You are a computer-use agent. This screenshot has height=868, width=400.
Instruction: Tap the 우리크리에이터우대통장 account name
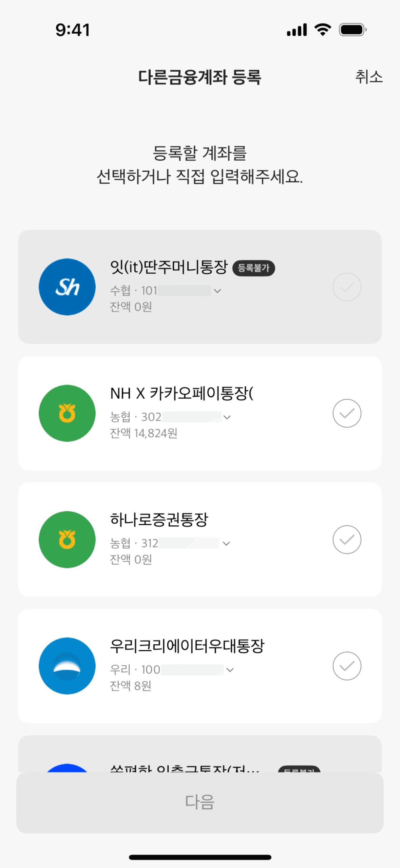(x=187, y=646)
